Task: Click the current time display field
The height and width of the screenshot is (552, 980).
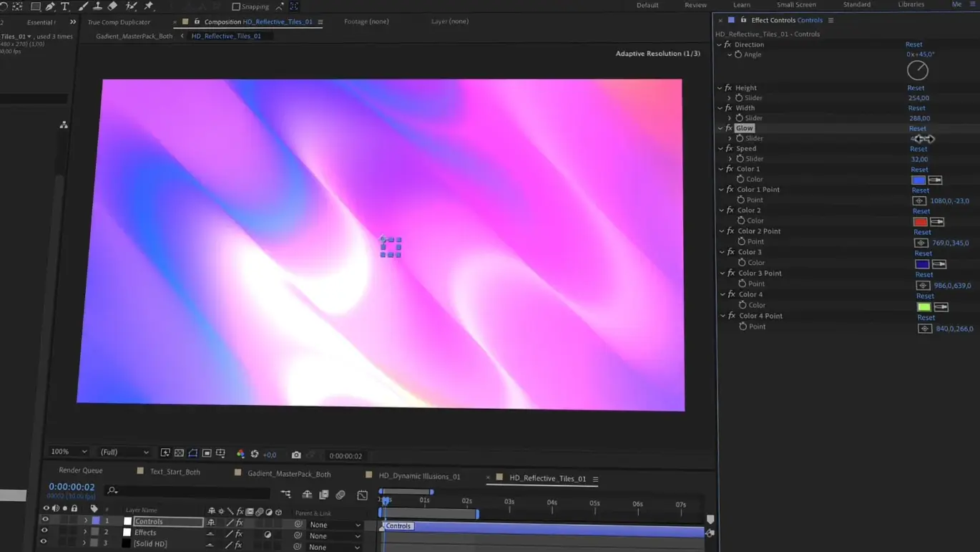Action: (x=72, y=486)
